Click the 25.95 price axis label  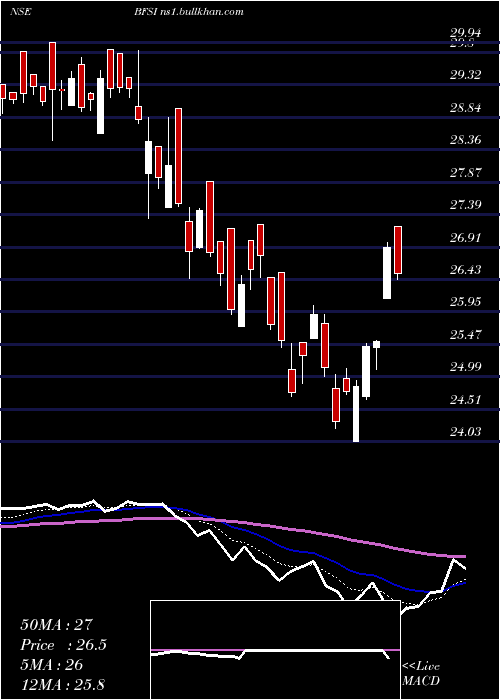pyautogui.click(x=466, y=302)
